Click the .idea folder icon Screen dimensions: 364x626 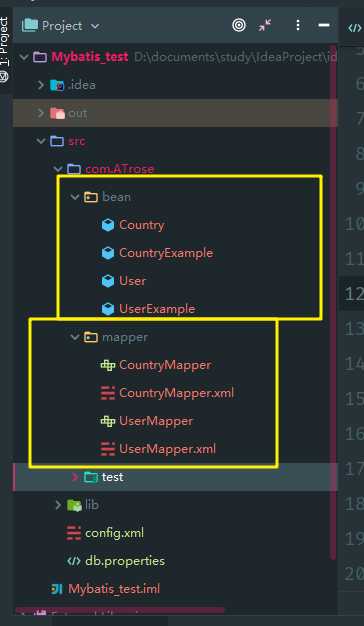click(57, 85)
